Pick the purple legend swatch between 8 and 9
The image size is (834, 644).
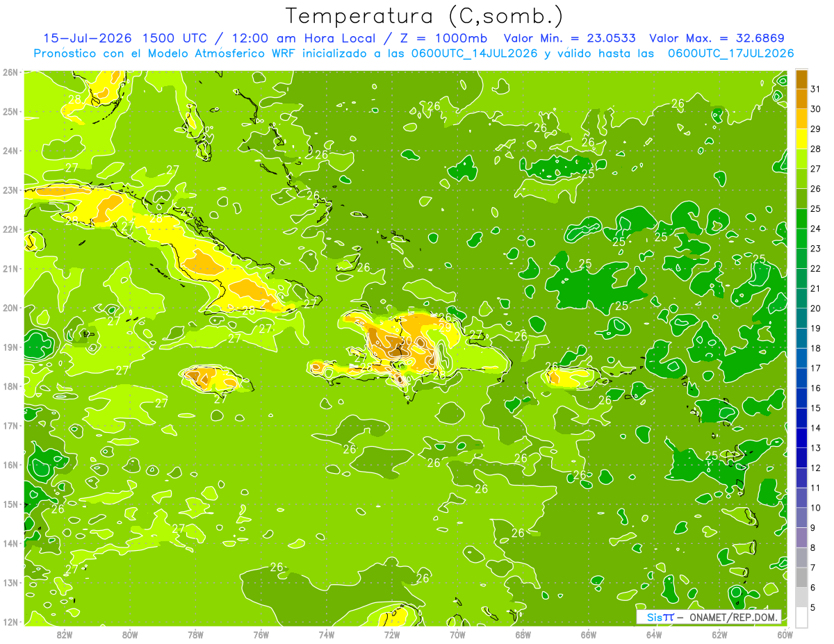click(801, 538)
